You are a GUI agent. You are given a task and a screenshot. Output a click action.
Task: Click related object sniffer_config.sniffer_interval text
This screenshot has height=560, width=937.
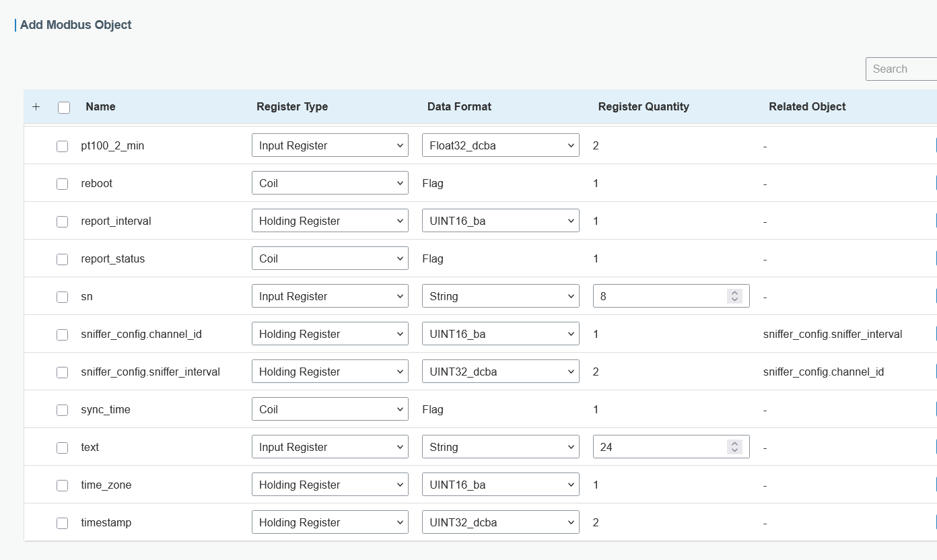tap(833, 335)
